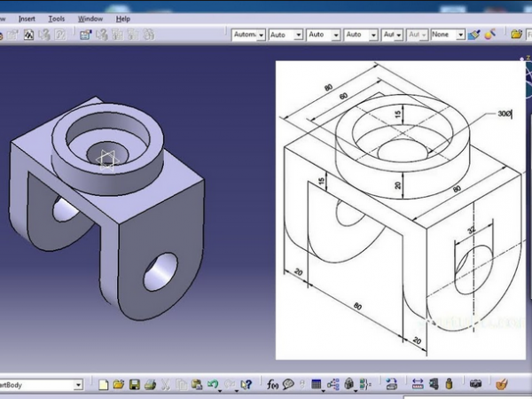Click the reference drawing image of the part
The image size is (532, 399).
point(401,210)
